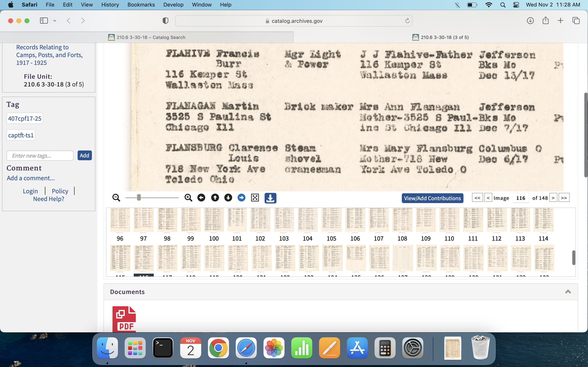Pan image left with arrow icon

[201, 198]
